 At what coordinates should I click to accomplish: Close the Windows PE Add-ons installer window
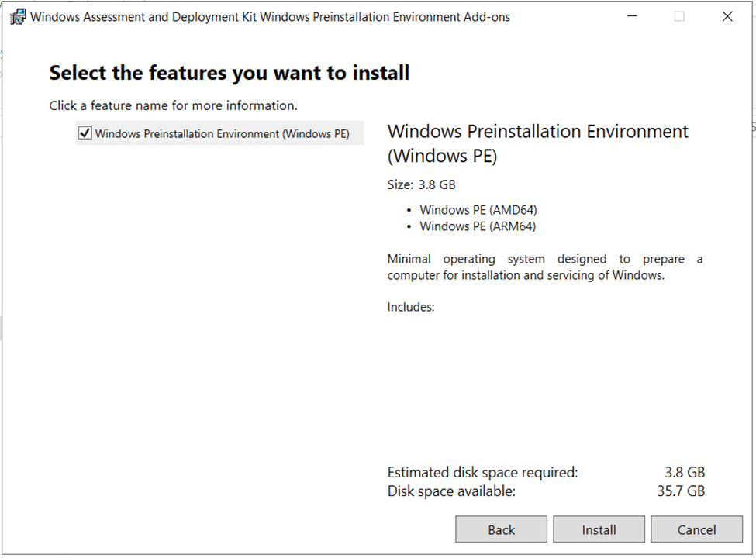[x=727, y=17]
